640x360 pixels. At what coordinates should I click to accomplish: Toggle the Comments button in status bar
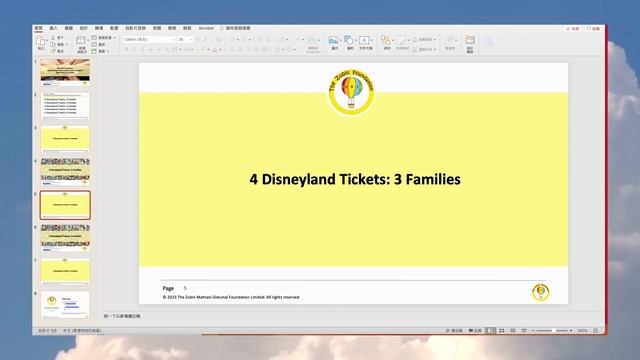click(x=475, y=330)
